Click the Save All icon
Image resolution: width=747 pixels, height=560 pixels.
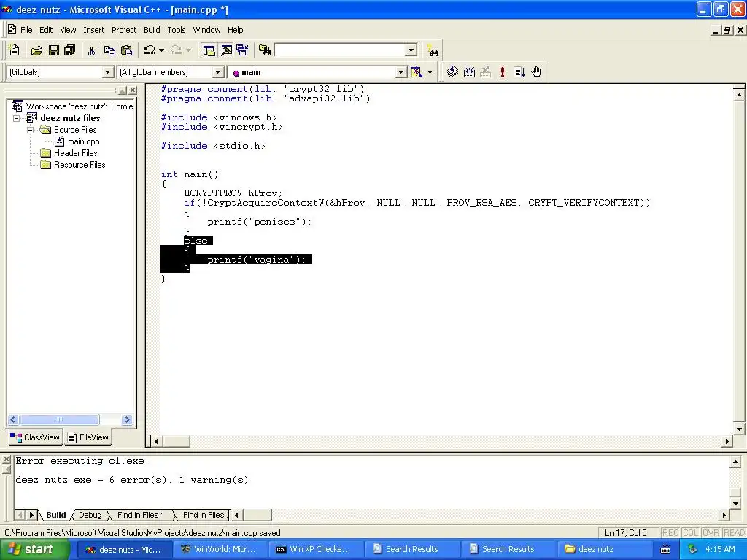pyautogui.click(x=70, y=50)
